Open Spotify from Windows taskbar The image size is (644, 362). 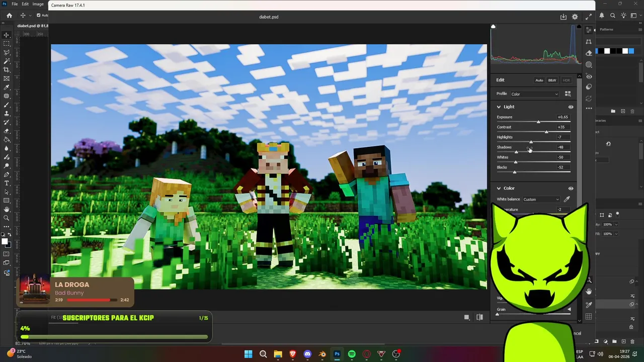click(352, 354)
